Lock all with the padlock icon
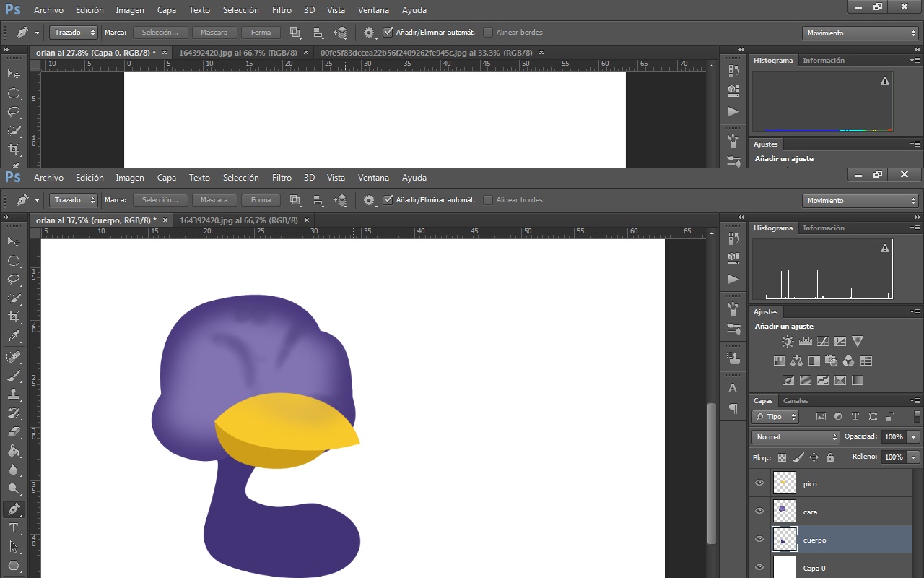The image size is (924, 578). click(x=830, y=457)
